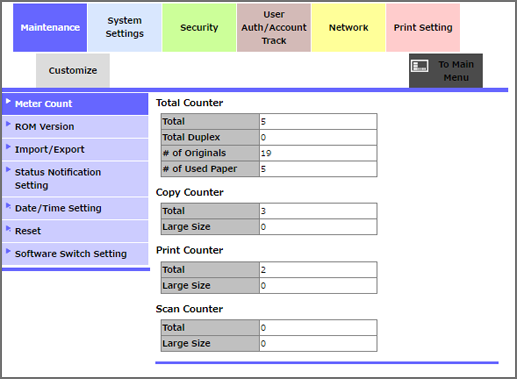Click the arrow icon beside Date/Time Setting
This screenshot has height=379, width=517.
[x=8, y=206]
